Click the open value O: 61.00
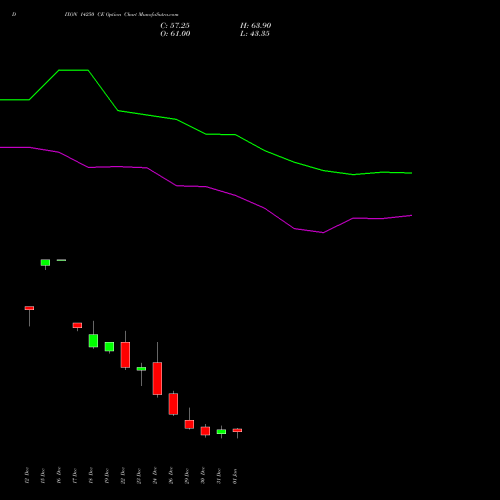Image resolution: width=500 pixels, height=500 pixels. (175, 34)
